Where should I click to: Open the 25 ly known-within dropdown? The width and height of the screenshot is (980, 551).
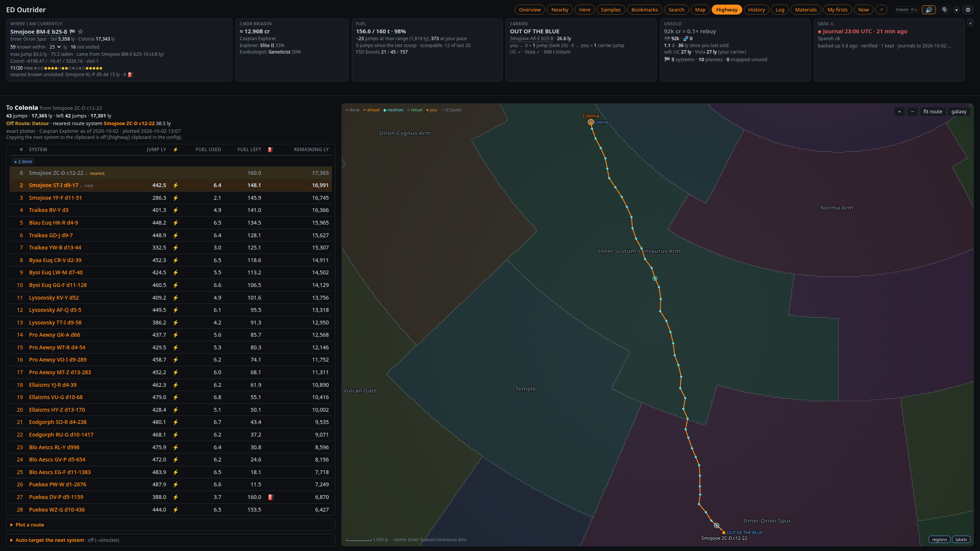[x=55, y=47]
